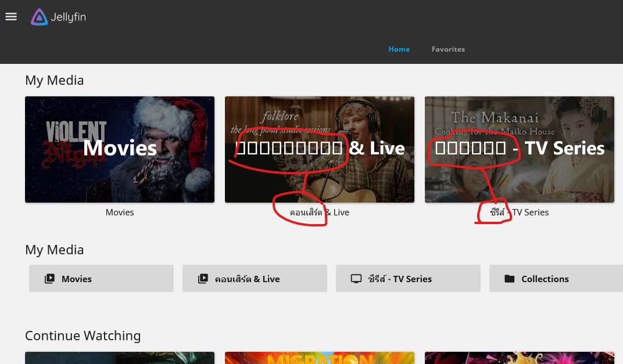Click the play-library icon on Movies button
Viewport: 623px width, 364px height.
point(49,279)
